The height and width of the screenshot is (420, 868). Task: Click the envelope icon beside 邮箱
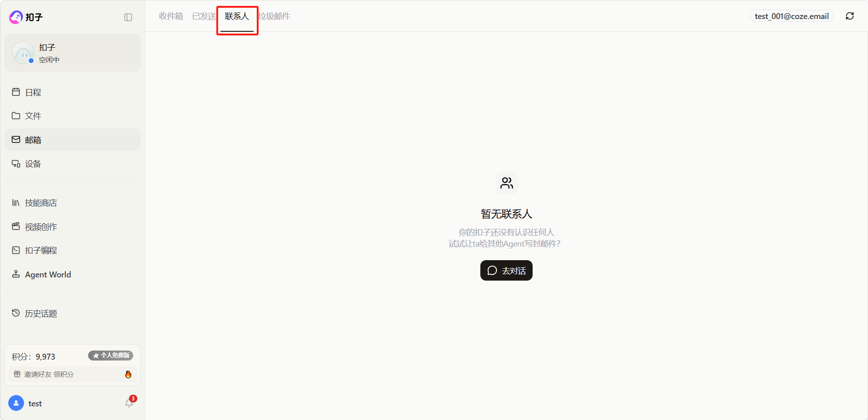point(16,139)
